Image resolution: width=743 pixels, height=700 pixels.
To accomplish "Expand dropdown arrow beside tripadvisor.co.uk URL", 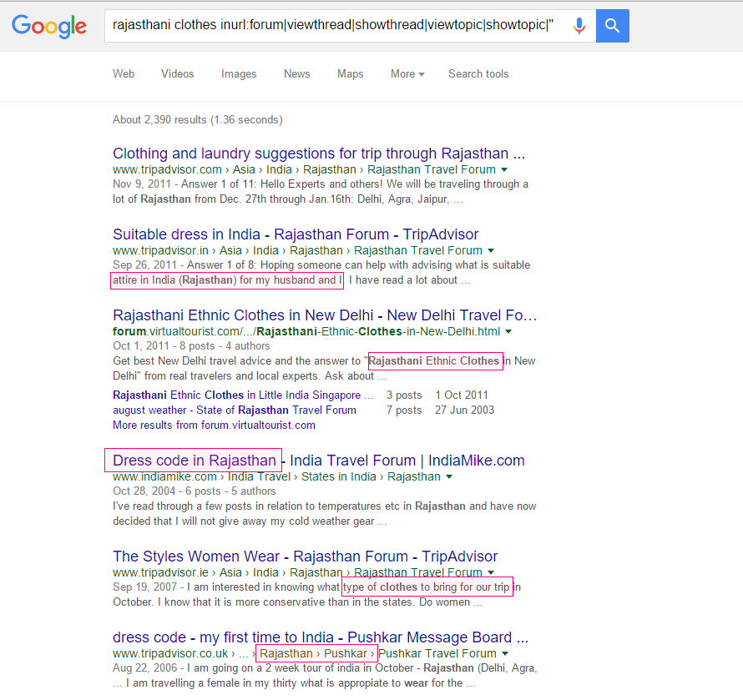I will [506, 653].
